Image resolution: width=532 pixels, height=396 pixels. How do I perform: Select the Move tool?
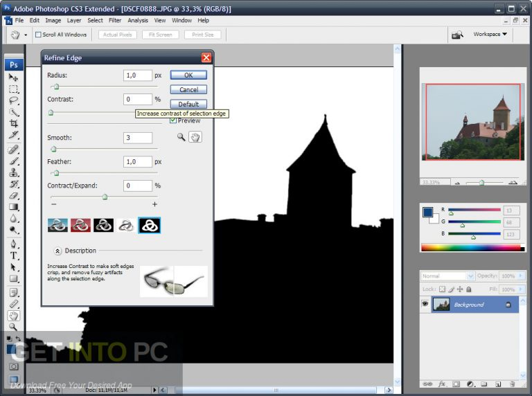click(x=13, y=78)
